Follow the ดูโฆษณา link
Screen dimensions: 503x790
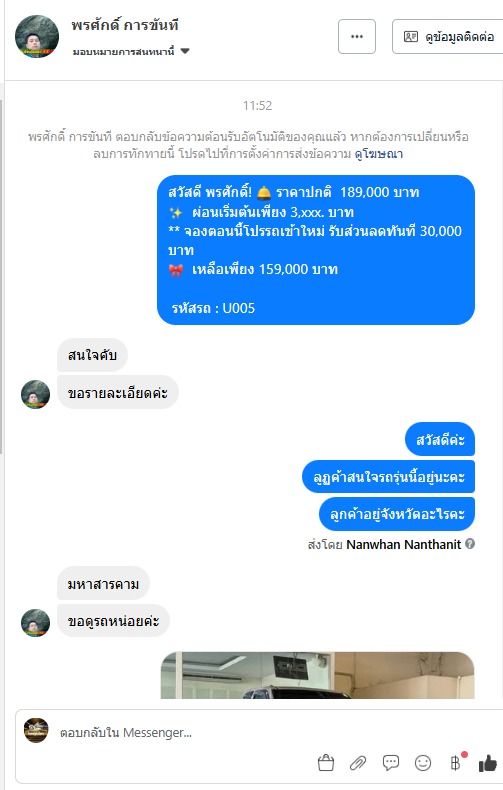pyautogui.click(x=379, y=154)
